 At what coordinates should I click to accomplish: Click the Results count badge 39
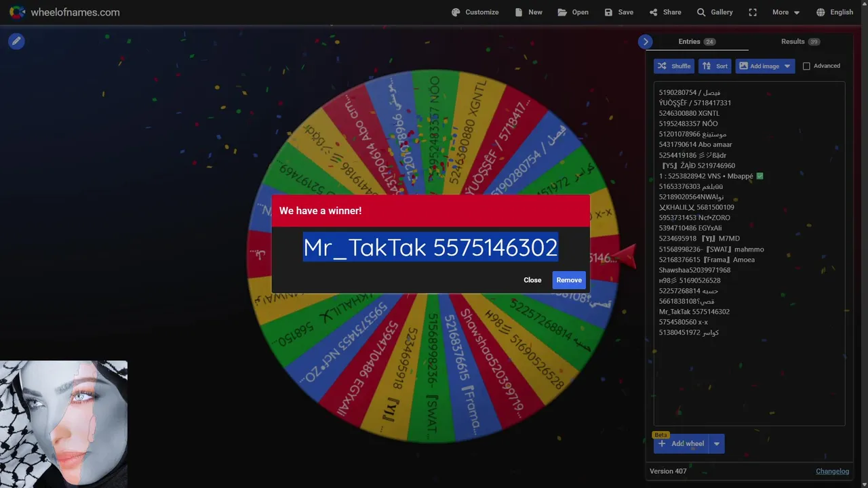coord(814,41)
